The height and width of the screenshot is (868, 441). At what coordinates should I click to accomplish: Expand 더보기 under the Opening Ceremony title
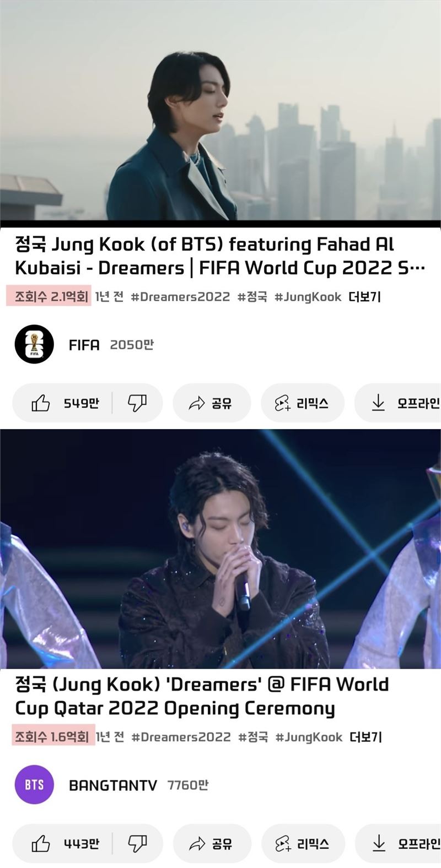365,737
